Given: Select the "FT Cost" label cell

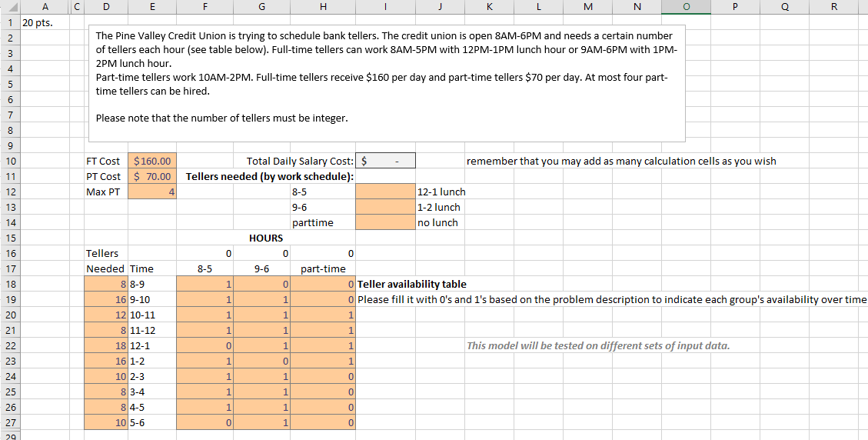Looking at the screenshot, I should 106,162.
